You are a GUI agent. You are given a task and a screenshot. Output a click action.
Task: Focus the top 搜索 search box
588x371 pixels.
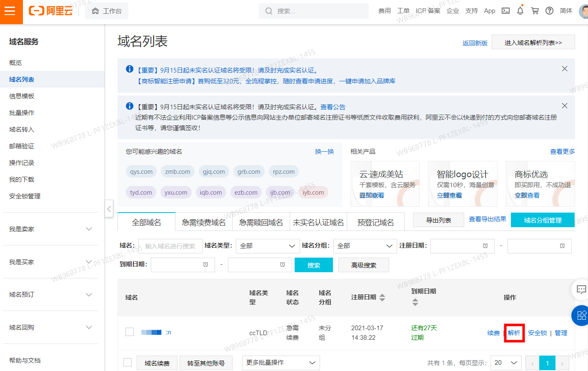[x=313, y=11]
